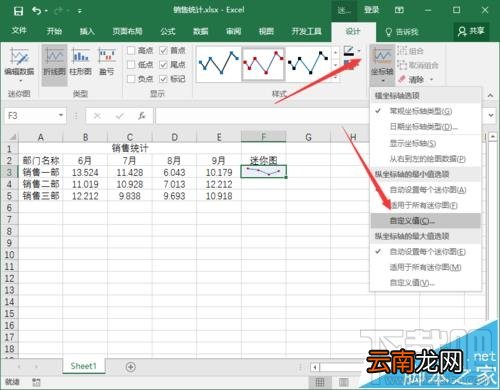
Task: Select the red-marker sparkline style thumbnail
Action: pyautogui.click(x=263, y=64)
